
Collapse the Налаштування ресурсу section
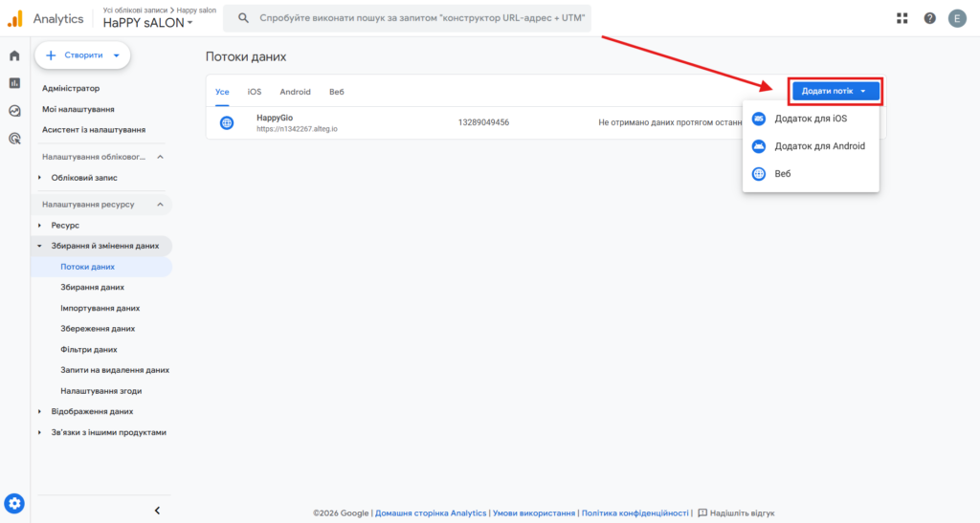click(x=160, y=205)
